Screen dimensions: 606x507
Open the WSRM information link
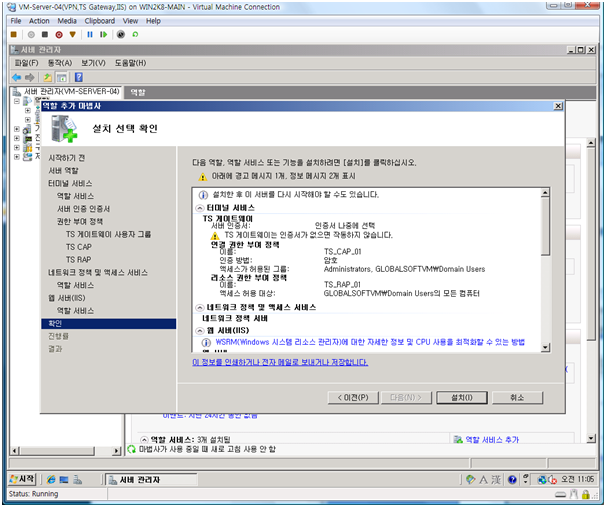click(370, 342)
